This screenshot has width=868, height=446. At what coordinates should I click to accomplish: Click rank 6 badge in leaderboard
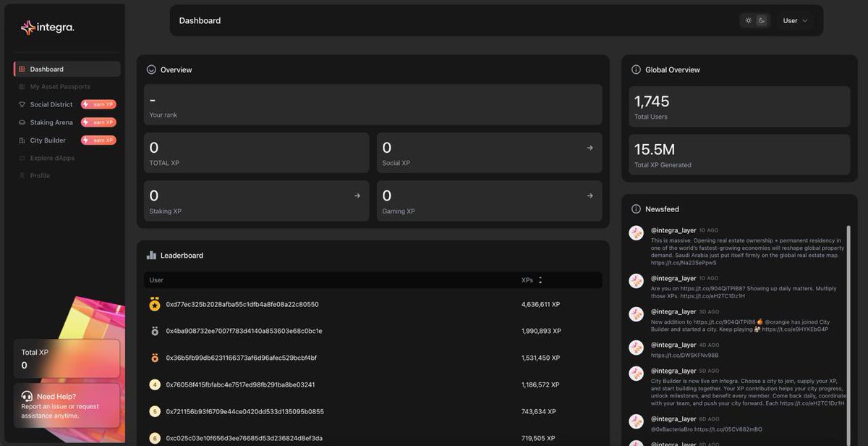pyautogui.click(x=155, y=438)
